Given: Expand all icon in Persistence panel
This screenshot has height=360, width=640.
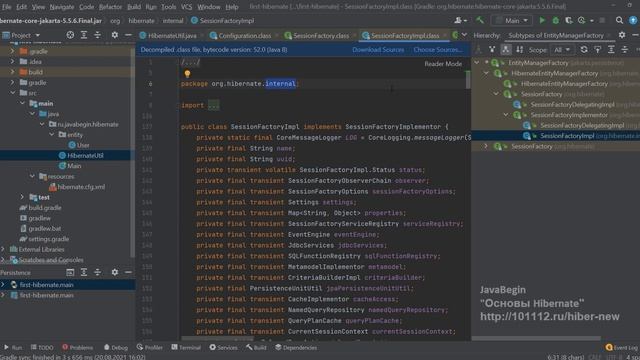Looking at the screenshot, I should coord(84,272).
